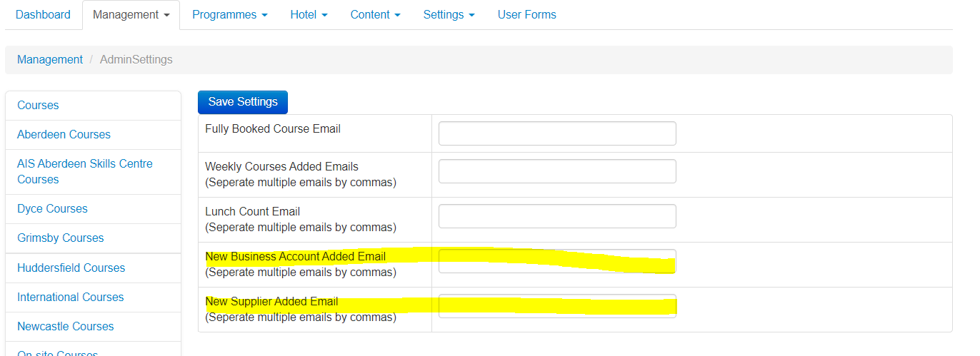Select Grimsby Courses in the sidebar
The width and height of the screenshot is (980, 356).
tap(60, 238)
